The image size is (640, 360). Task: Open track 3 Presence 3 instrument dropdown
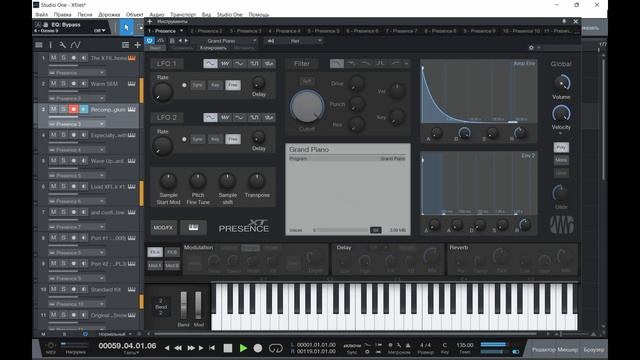77,124
